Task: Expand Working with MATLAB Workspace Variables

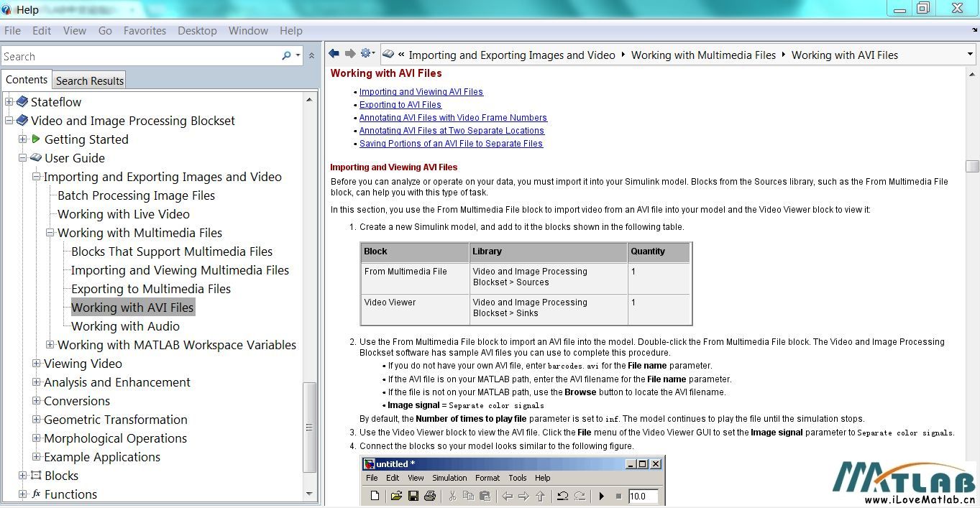Action: tap(50, 345)
